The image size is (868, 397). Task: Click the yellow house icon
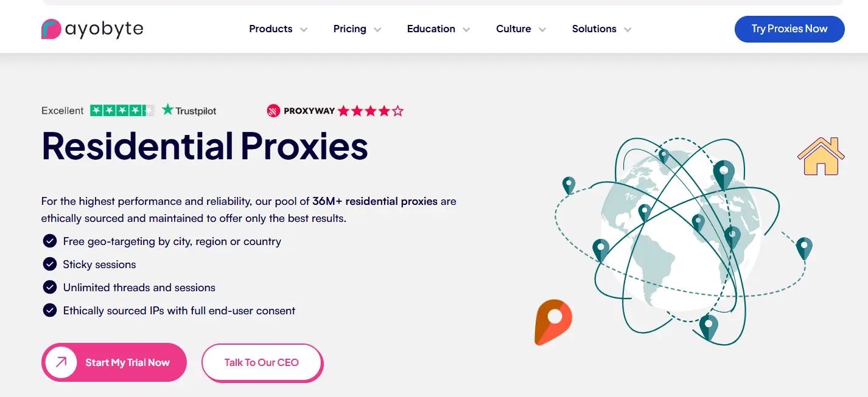coord(821,157)
